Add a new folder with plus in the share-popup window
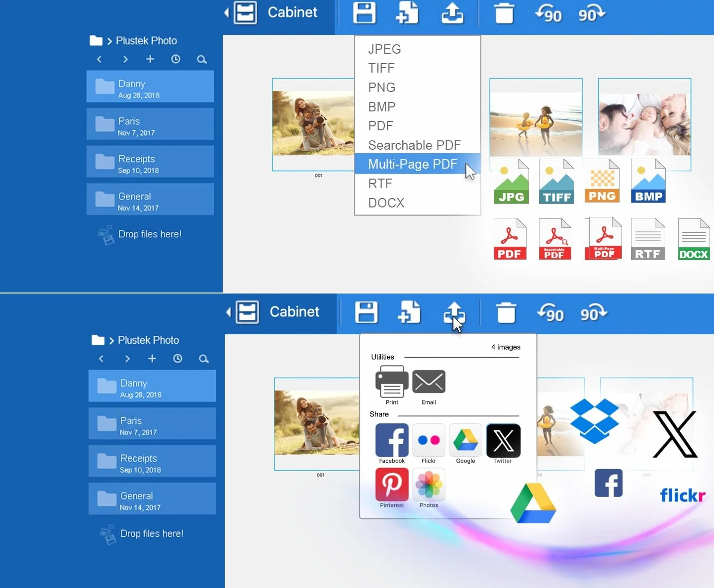714x588 pixels. 152,359
